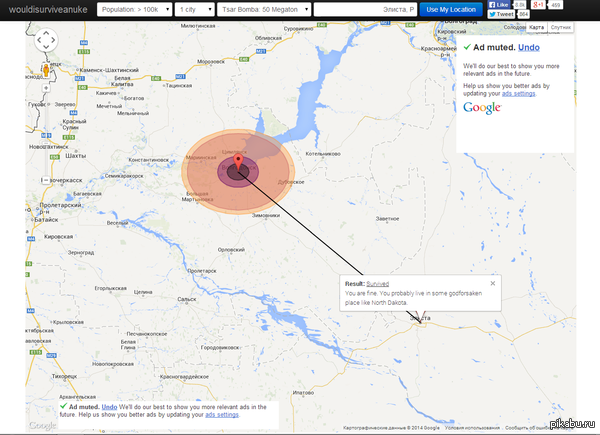Click Undo in the right ad panel

click(x=530, y=47)
